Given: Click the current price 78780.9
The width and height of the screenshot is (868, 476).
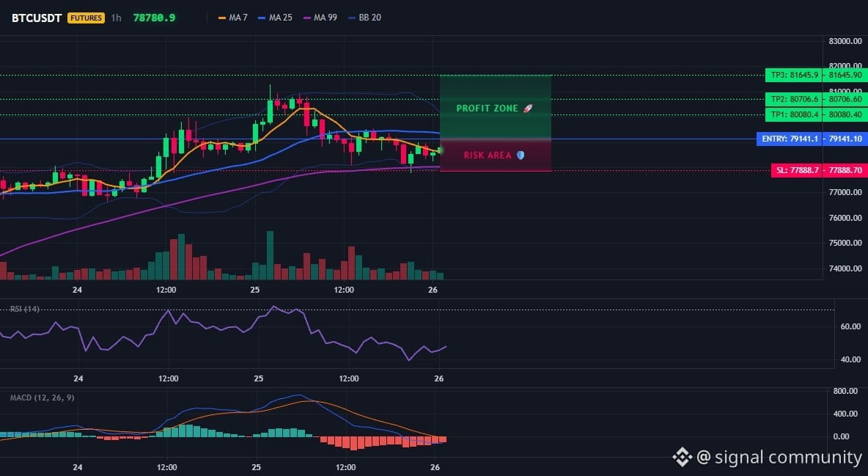Looking at the screenshot, I should [155, 18].
